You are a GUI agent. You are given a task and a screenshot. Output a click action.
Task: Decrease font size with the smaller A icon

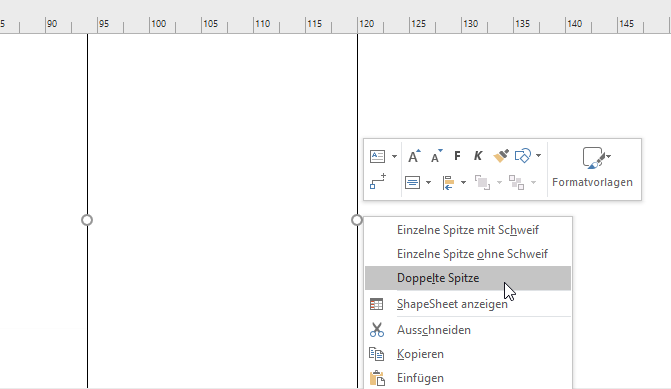436,156
